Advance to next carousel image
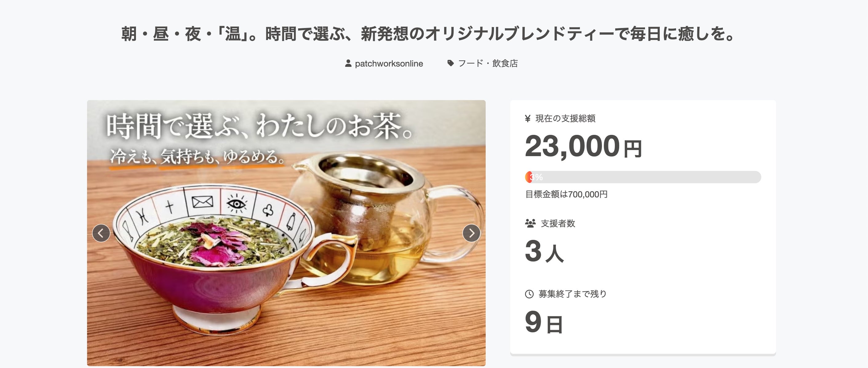The height and width of the screenshot is (368, 868). 471,233
